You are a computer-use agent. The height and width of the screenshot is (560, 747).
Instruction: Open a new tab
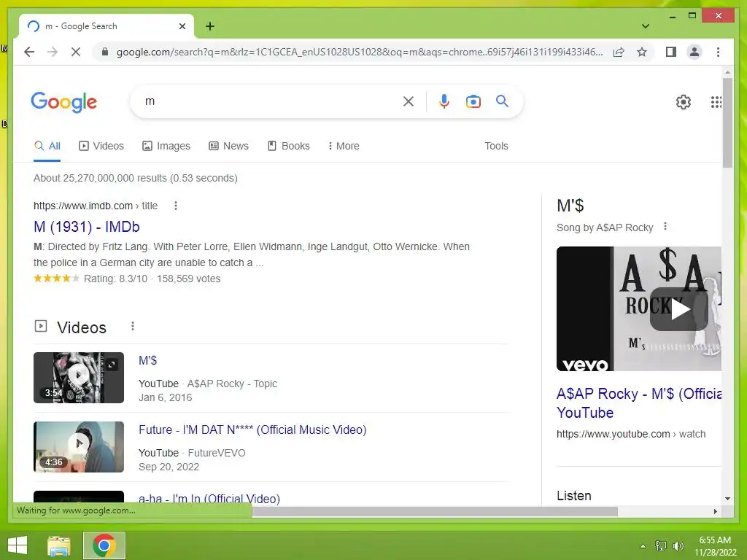pyautogui.click(x=209, y=26)
